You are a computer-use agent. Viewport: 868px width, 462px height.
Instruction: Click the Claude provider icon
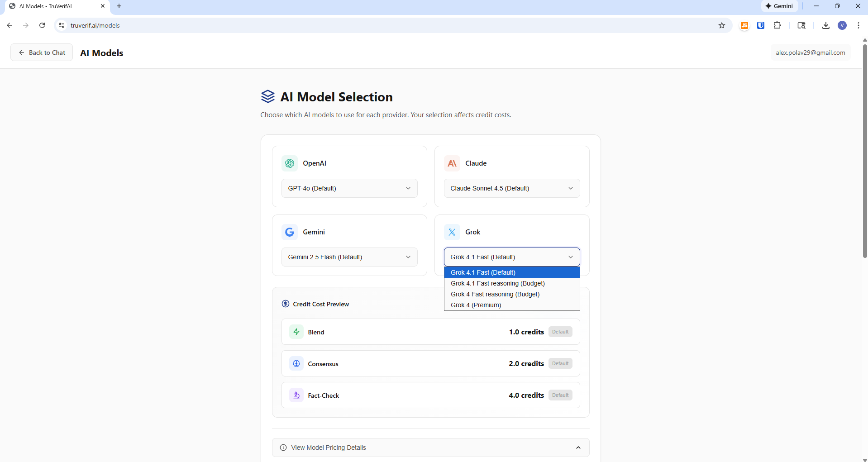[x=452, y=163]
